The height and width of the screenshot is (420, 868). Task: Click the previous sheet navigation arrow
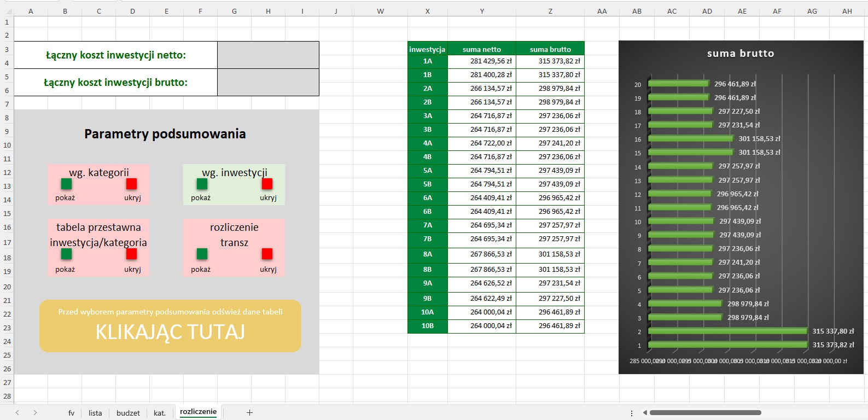(x=18, y=413)
